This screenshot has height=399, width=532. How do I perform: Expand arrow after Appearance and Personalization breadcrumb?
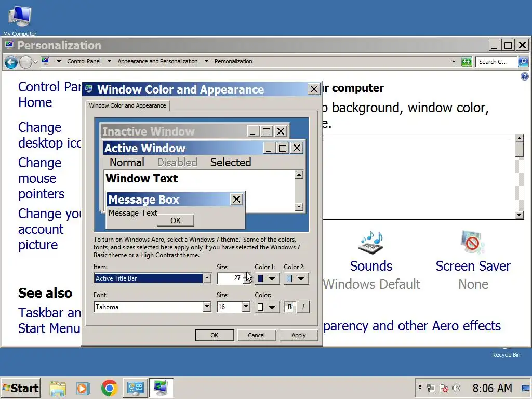coord(206,61)
